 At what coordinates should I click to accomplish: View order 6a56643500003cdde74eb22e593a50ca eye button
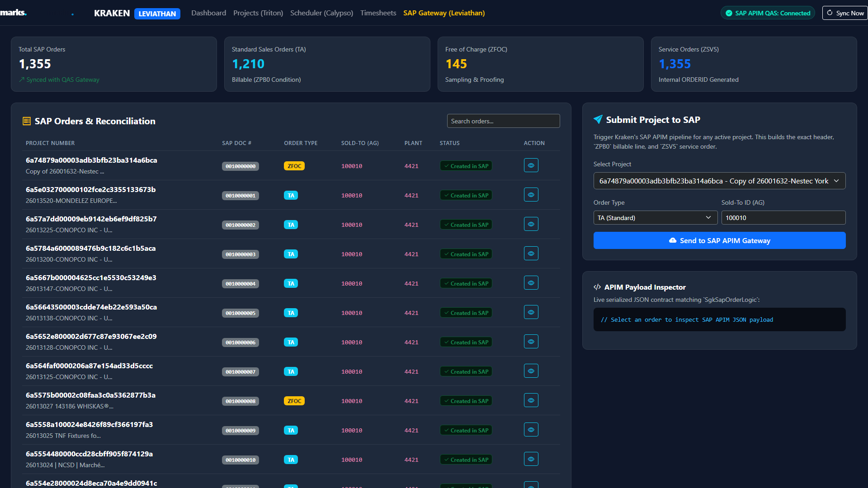(x=531, y=312)
